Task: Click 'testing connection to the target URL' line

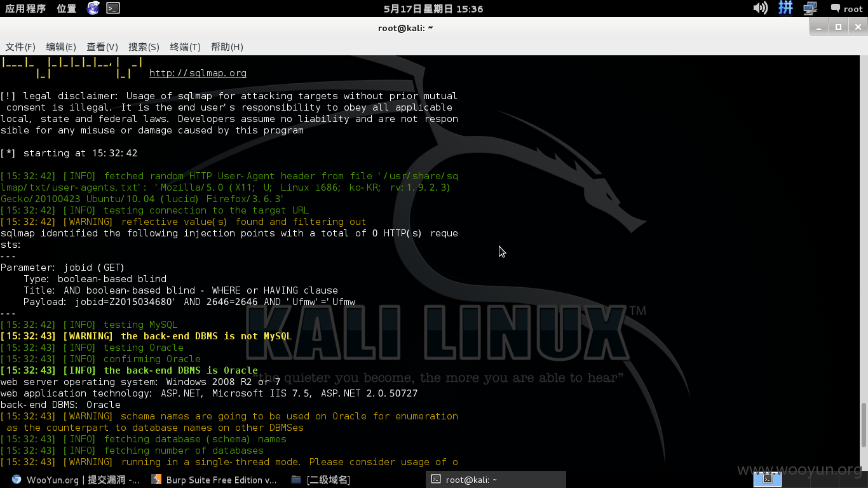Action: [x=154, y=210]
